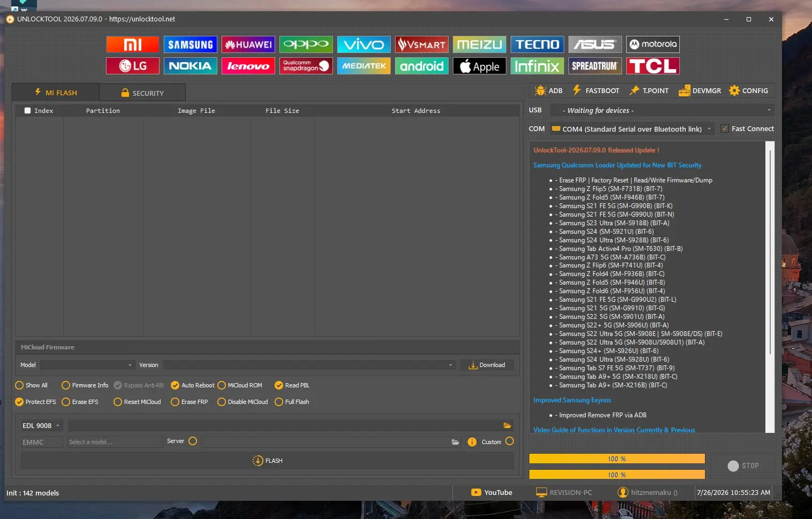Open the VSmart brand section
Image resolution: width=812 pixels, height=519 pixels.
click(x=422, y=44)
